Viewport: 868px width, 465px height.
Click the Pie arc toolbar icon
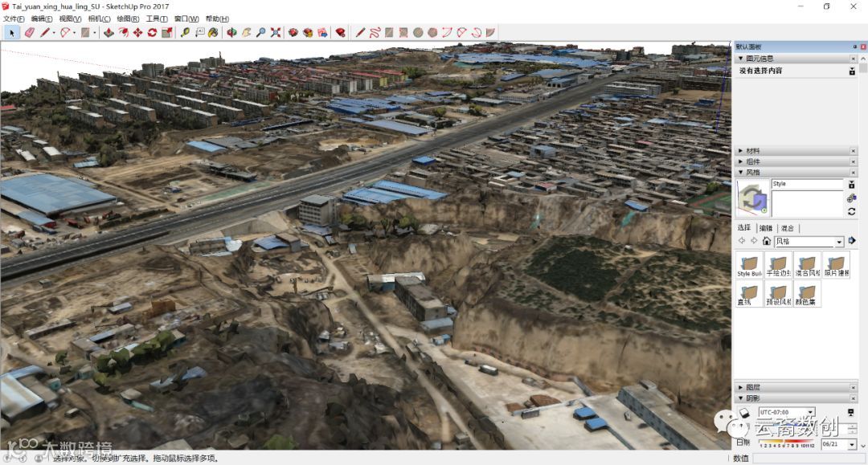click(x=490, y=33)
